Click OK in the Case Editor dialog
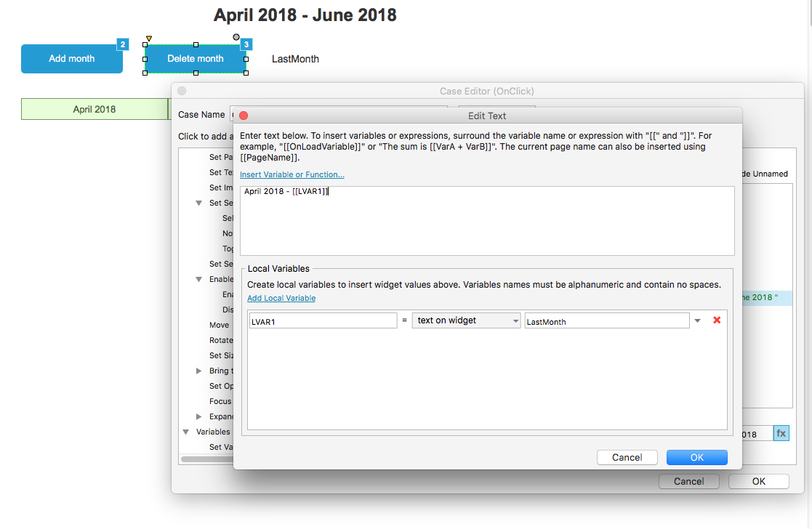Viewport: 812px width, 529px height. (758, 481)
